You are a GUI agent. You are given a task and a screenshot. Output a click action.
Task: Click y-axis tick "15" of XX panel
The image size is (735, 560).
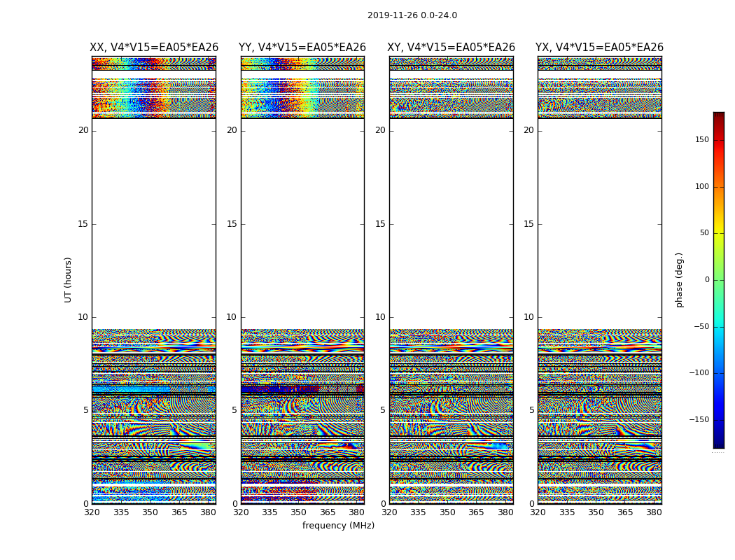pos(83,224)
